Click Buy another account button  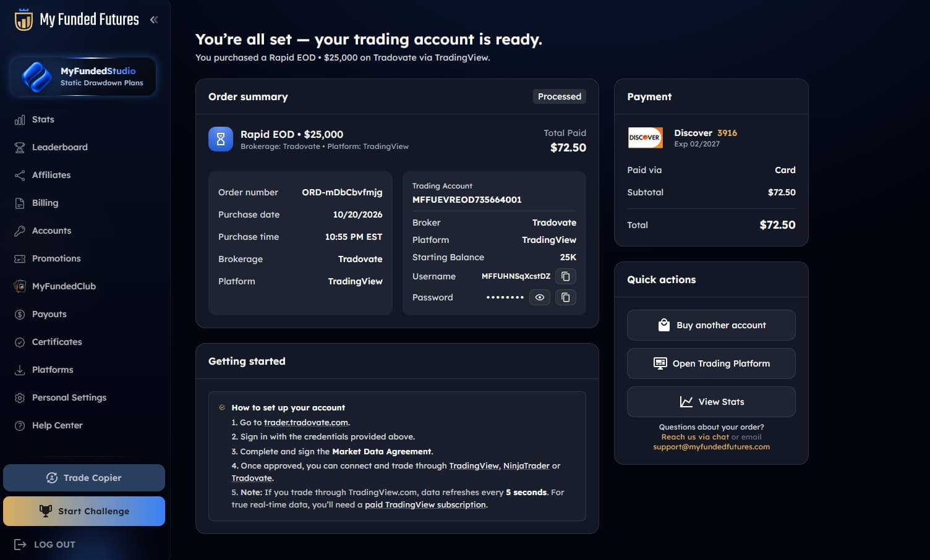pos(711,325)
